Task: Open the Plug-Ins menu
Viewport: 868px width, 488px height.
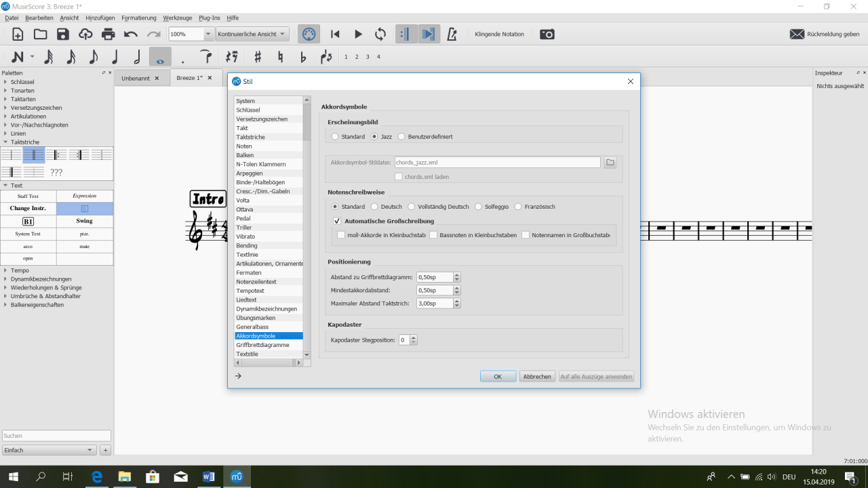Action: [x=209, y=18]
